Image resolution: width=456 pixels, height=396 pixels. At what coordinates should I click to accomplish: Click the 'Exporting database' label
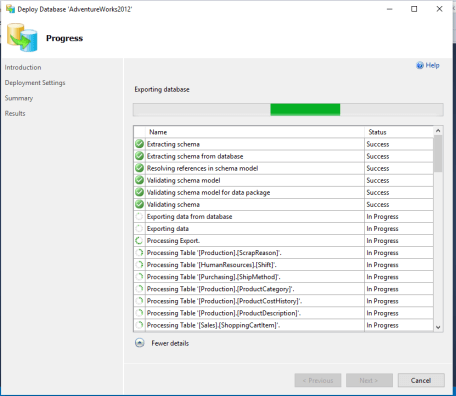[162, 89]
